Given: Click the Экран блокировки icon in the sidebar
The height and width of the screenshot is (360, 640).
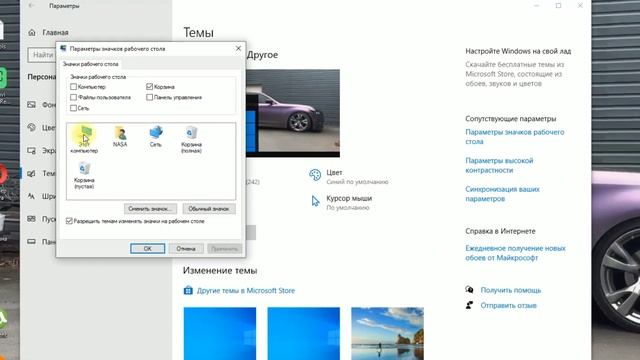Looking at the screenshot, I should click(32, 151).
